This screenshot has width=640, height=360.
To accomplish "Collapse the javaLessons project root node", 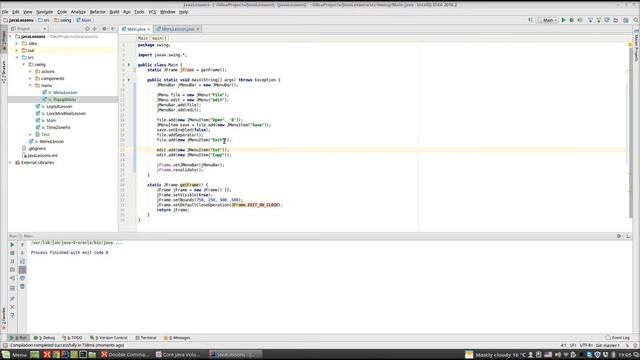I will (11, 36).
